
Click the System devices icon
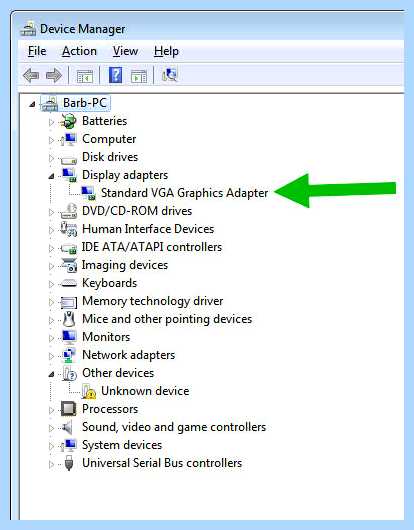[x=69, y=445]
